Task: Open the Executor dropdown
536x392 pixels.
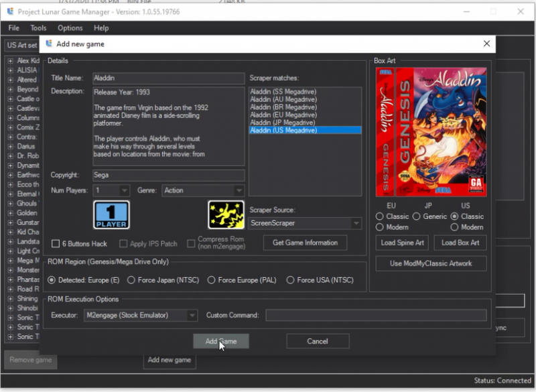Action: coord(141,315)
